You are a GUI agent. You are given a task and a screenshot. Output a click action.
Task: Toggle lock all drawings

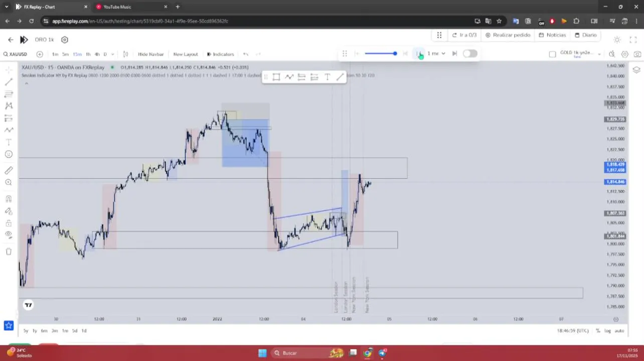9,223
